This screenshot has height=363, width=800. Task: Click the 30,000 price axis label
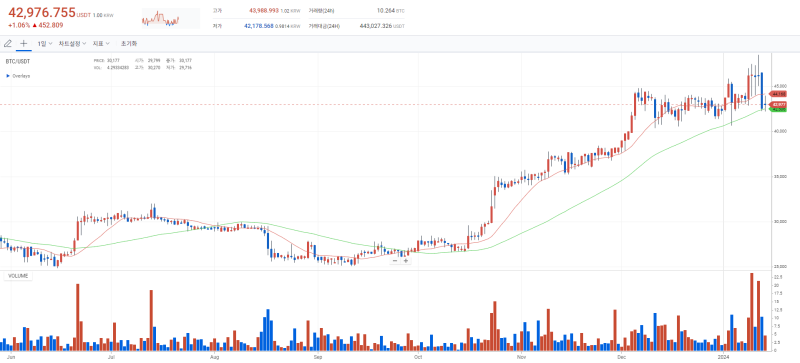pos(781,222)
